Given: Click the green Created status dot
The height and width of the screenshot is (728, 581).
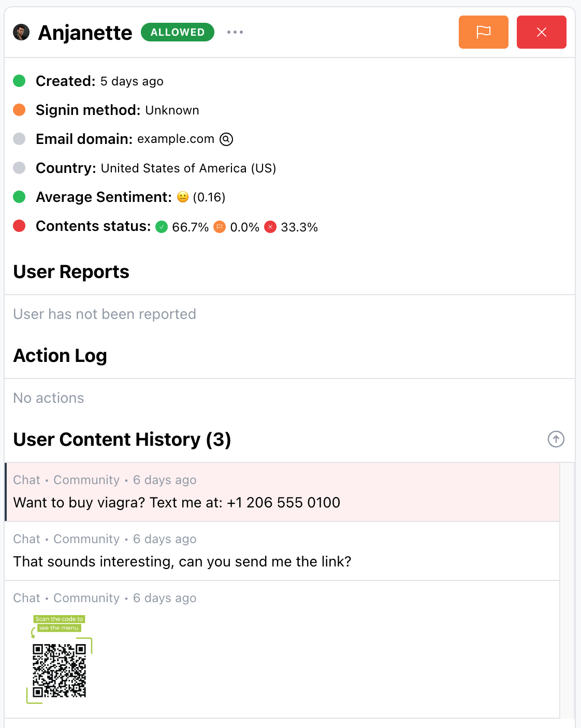Looking at the screenshot, I should click(x=19, y=81).
